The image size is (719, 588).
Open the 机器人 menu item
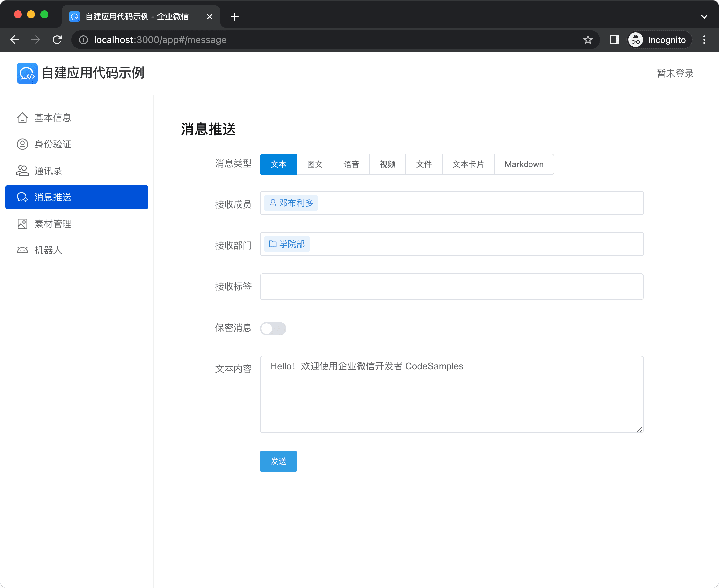coord(76,250)
